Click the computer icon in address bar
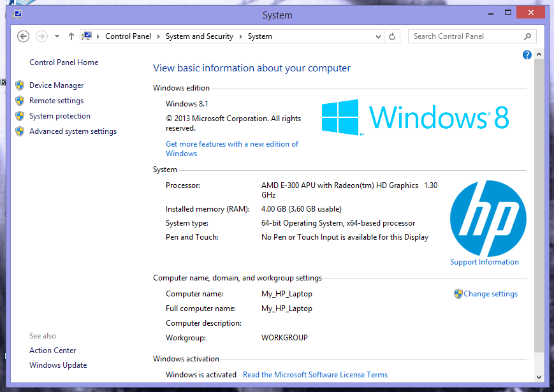 click(87, 36)
